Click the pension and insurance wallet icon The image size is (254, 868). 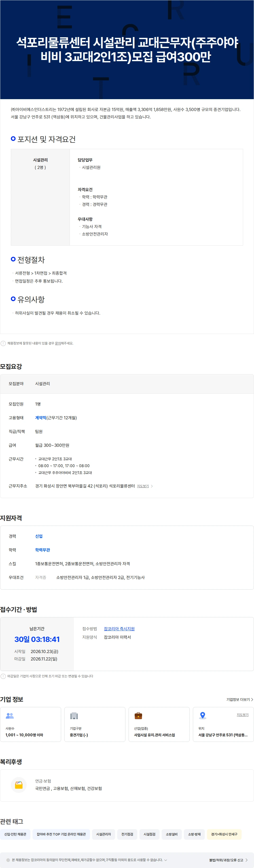(x=19, y=785)
